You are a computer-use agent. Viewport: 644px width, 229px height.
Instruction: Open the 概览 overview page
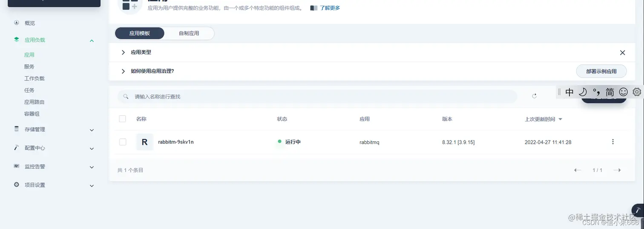[x=29, y=23]
